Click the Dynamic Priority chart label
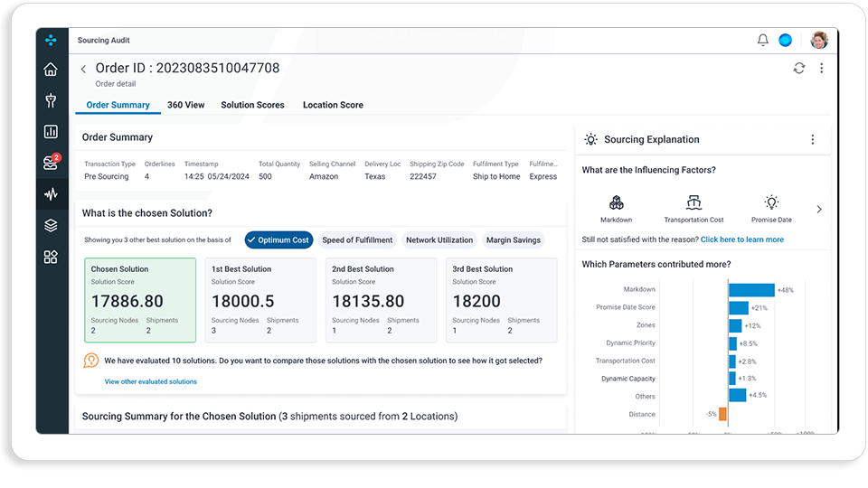The height and width of the screenshot is (488, 868). click(x=630, y=343)
